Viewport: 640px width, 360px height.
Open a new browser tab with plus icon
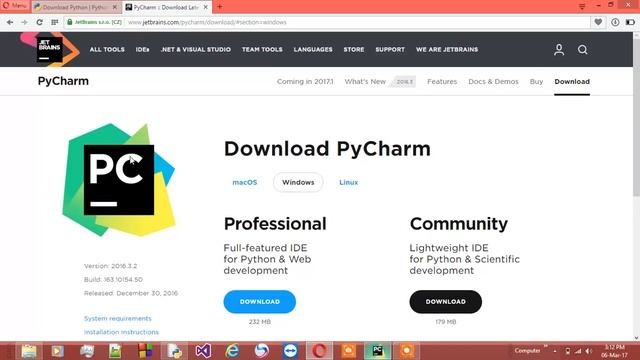point(220,7)
